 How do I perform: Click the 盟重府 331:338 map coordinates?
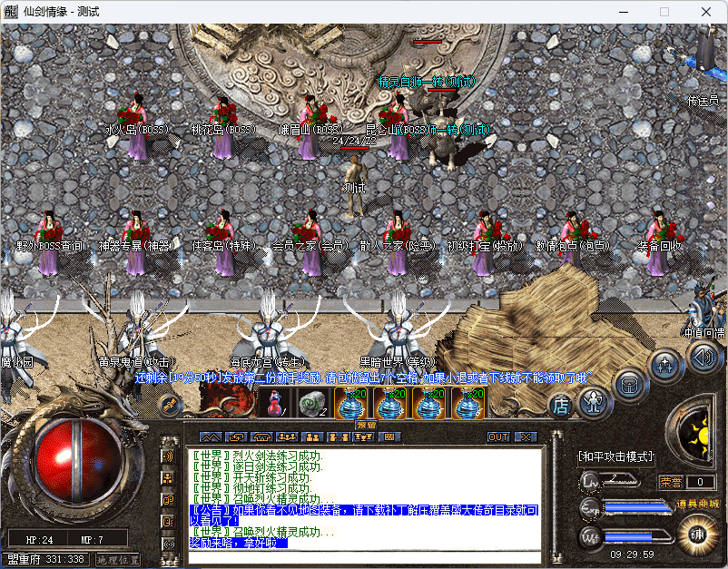tap(46, 559)
